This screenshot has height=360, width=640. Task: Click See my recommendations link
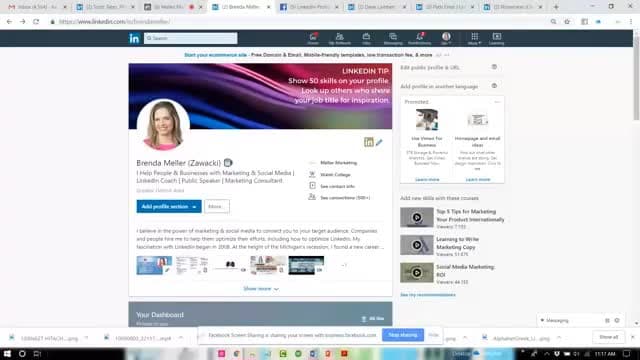428,295
